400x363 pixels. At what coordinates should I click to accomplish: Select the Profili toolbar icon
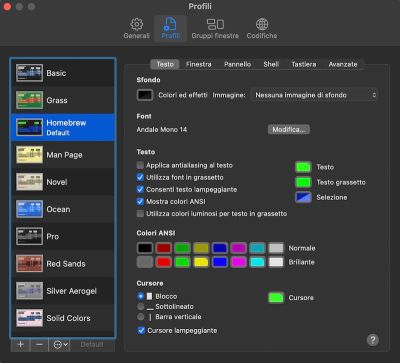pos(170,25)
